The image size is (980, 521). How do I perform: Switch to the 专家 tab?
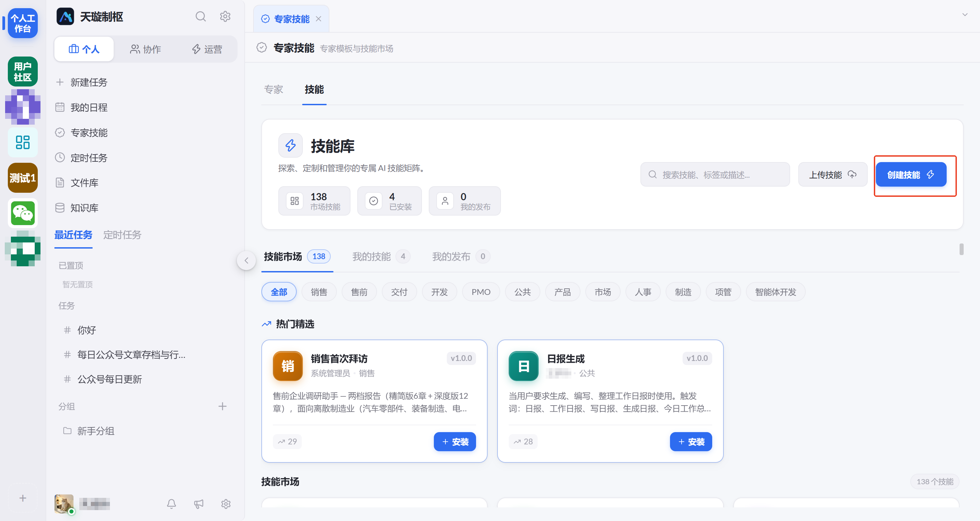274,90
